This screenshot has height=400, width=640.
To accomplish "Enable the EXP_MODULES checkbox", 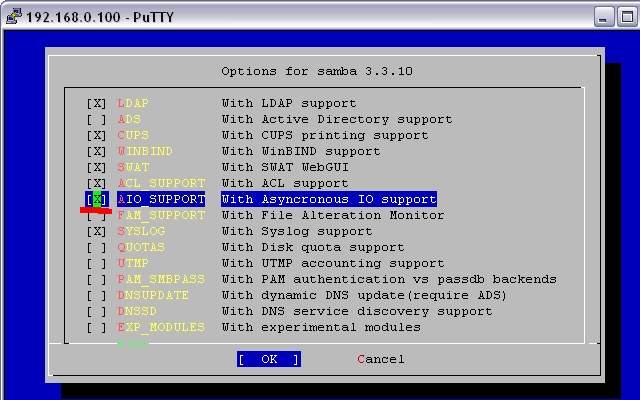I will tap(96, 327).
